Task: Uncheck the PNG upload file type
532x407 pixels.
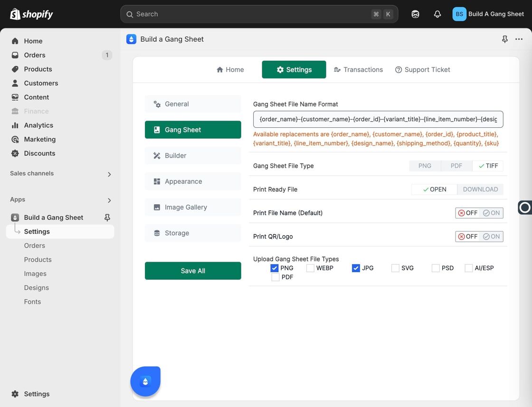Action: pyautogui.click(x=274, y=268)
